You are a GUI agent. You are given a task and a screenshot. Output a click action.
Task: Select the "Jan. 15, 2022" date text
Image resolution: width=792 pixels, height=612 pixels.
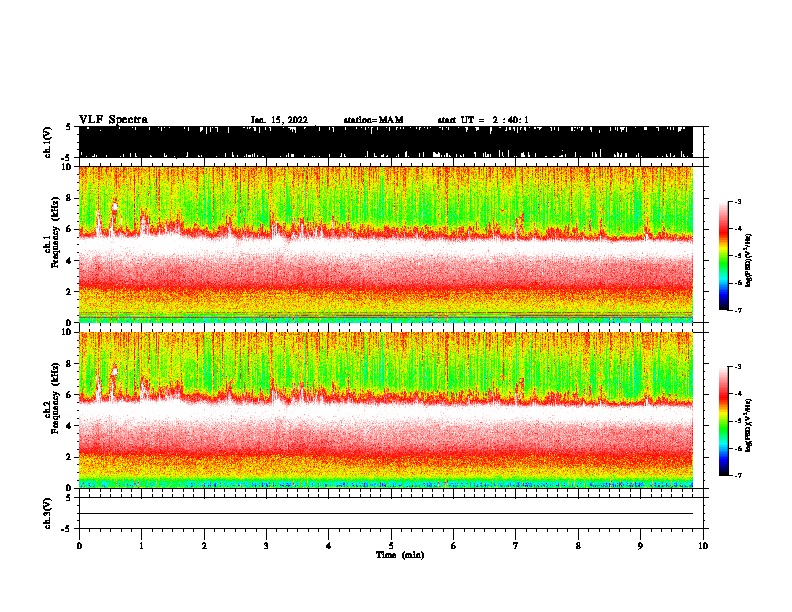pyautogui.click(x=279, y=120)
